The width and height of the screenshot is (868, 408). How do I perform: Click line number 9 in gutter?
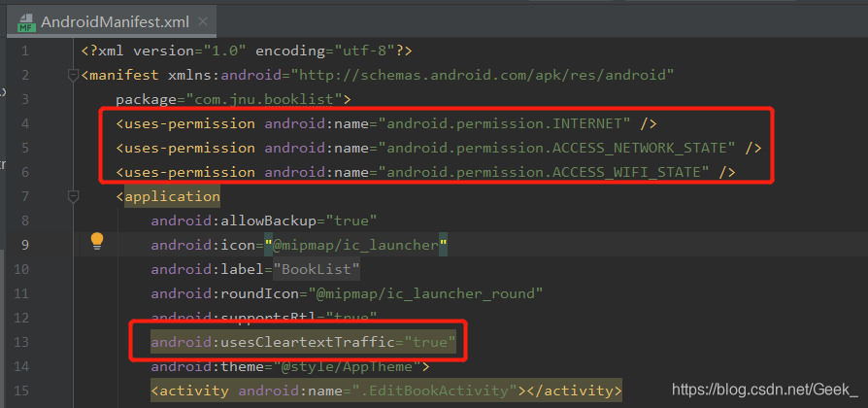pos(24,245)
